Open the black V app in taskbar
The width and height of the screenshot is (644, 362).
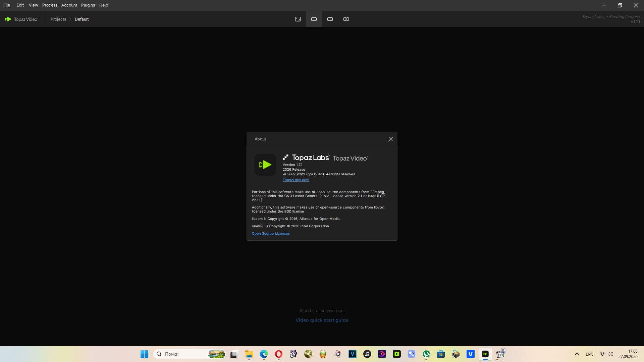point(352,354)
